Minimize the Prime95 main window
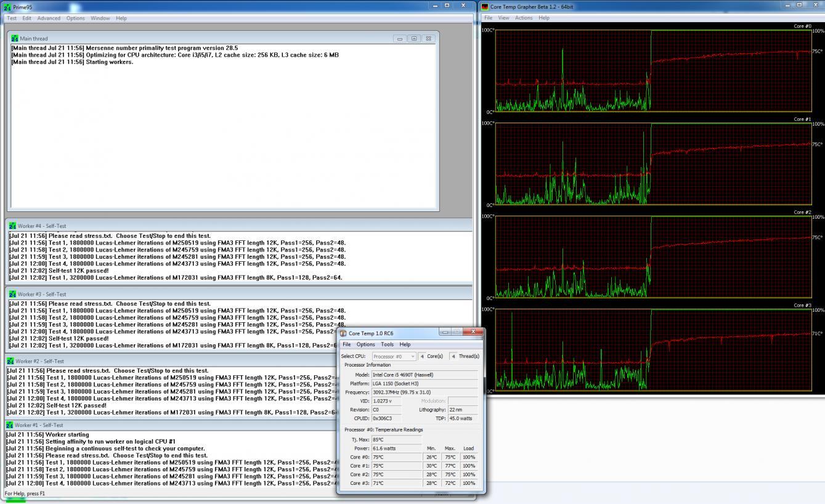 (x=435, y=6)
